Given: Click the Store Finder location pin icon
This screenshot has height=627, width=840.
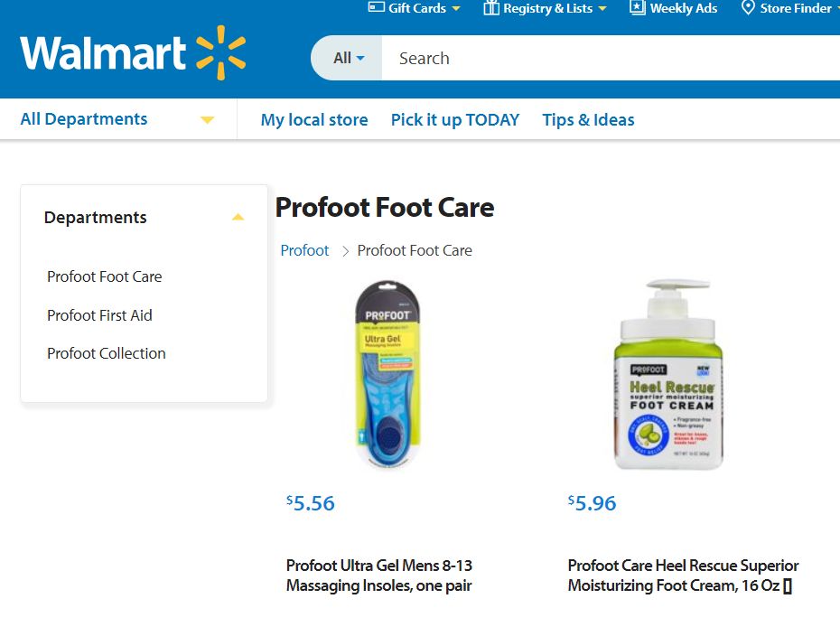Looking at the screenshot, I should [747, 8].
